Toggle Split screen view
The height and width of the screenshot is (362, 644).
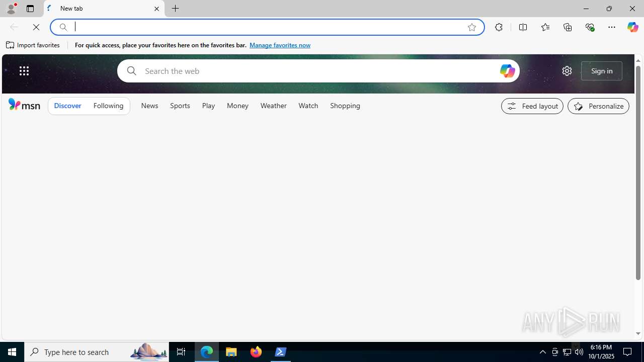coord(523,27)
